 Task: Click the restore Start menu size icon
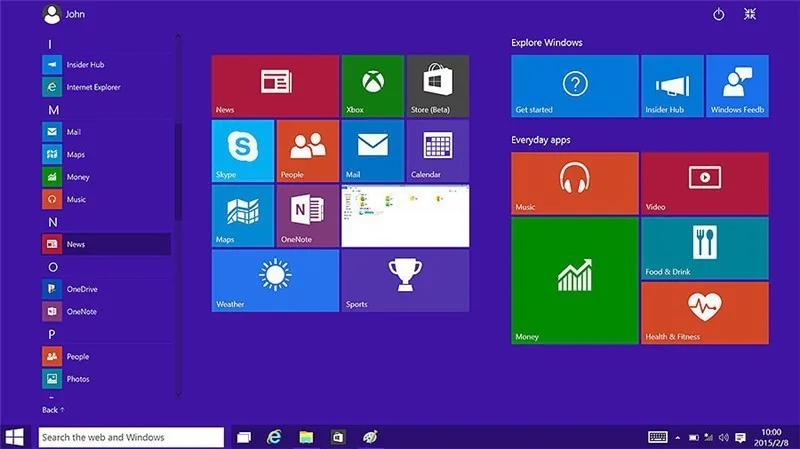click(749, 14)
